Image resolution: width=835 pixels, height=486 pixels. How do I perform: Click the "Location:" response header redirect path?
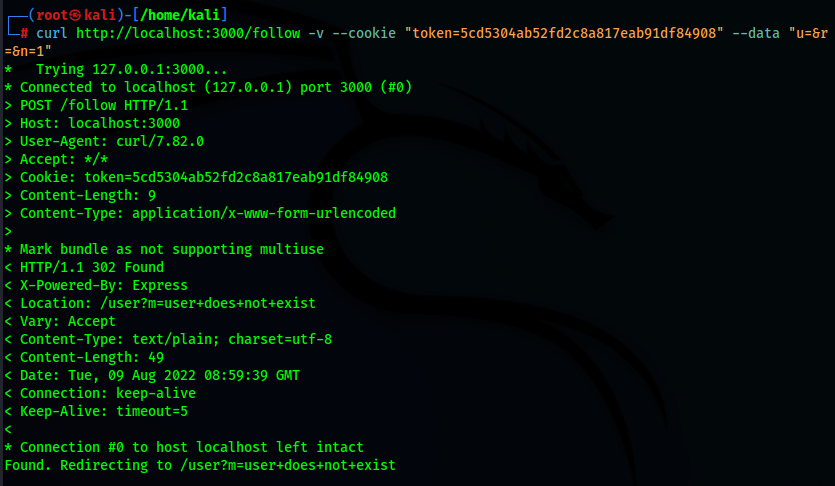[220, 303]
